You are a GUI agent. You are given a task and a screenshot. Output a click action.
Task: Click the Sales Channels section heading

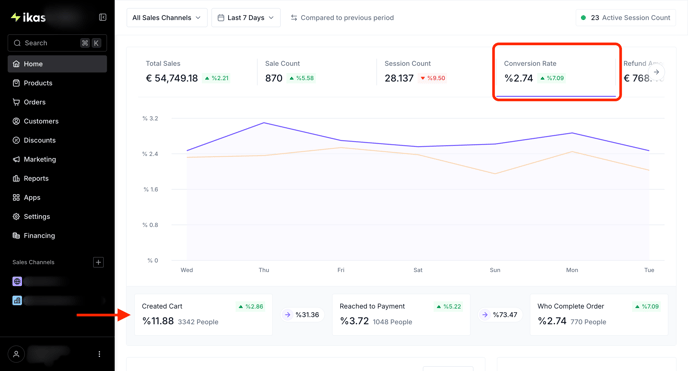pos(33,262)
